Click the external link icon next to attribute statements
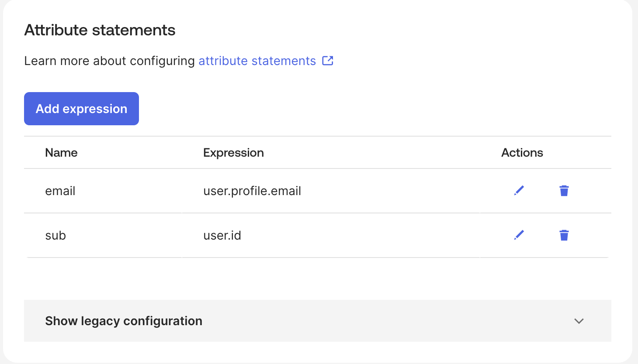This screenshot has height=364, width=638. click(x=328, y=61)
